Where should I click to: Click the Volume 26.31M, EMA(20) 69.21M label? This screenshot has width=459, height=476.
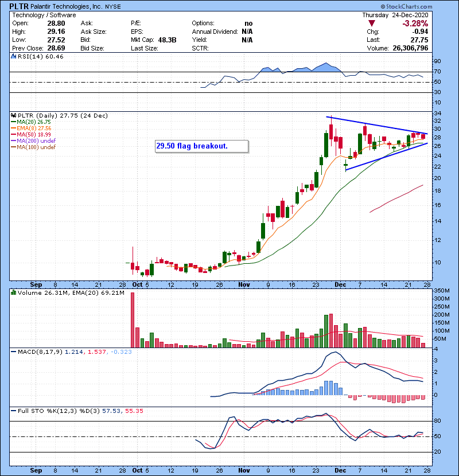point(71,293)
